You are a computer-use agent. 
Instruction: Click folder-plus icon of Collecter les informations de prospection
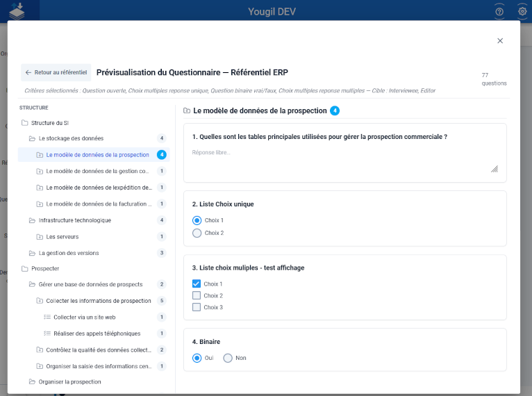click(x=40, y=301)
